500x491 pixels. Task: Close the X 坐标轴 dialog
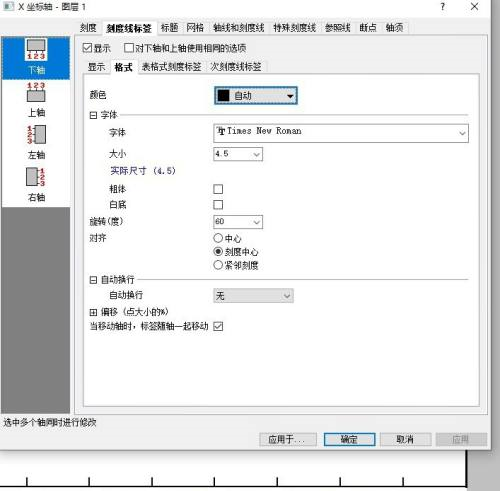pos(474,6)
